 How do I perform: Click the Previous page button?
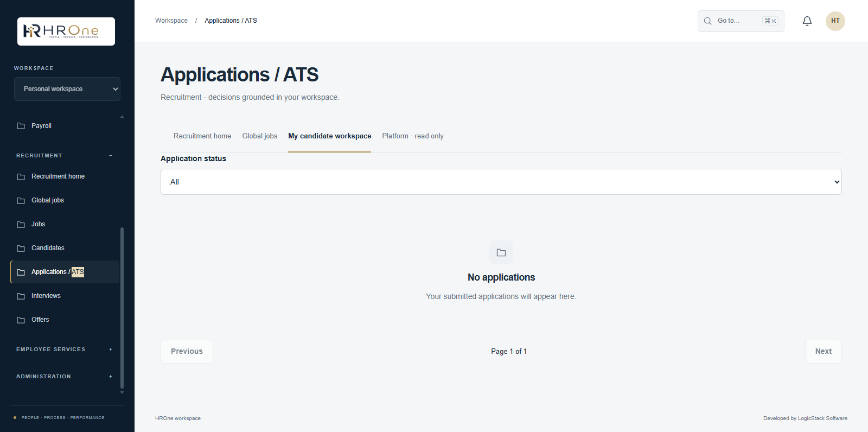187,352
